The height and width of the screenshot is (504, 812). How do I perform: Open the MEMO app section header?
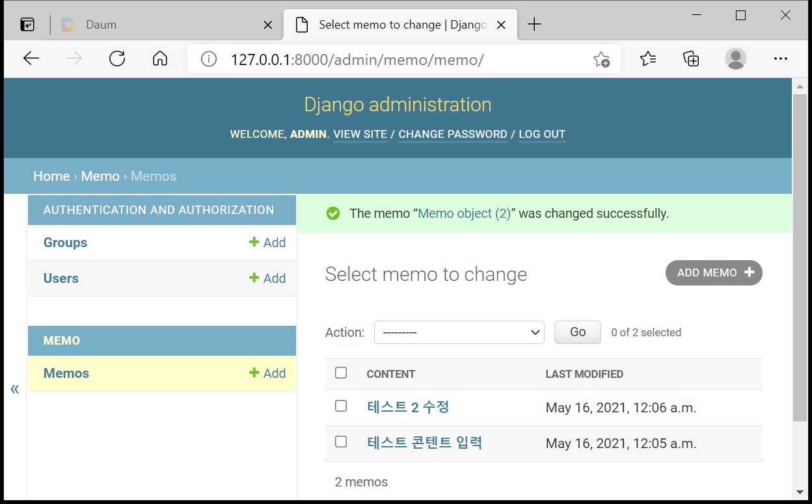(62, 341)
